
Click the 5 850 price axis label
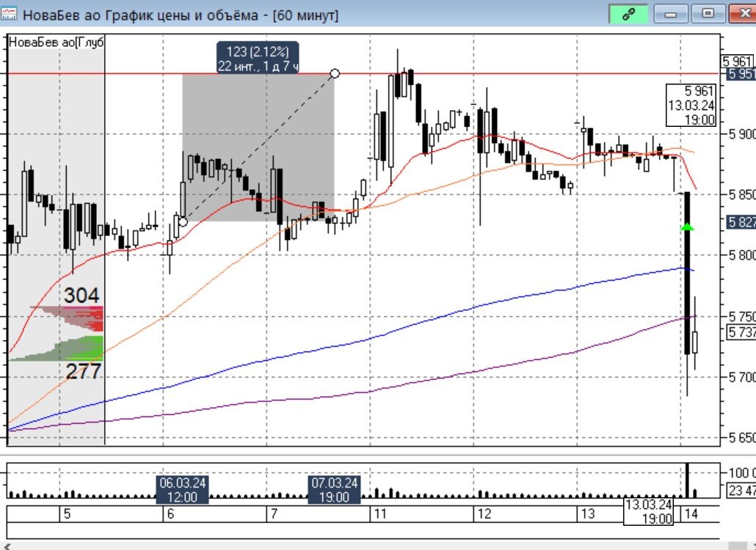tap(741, 194)
